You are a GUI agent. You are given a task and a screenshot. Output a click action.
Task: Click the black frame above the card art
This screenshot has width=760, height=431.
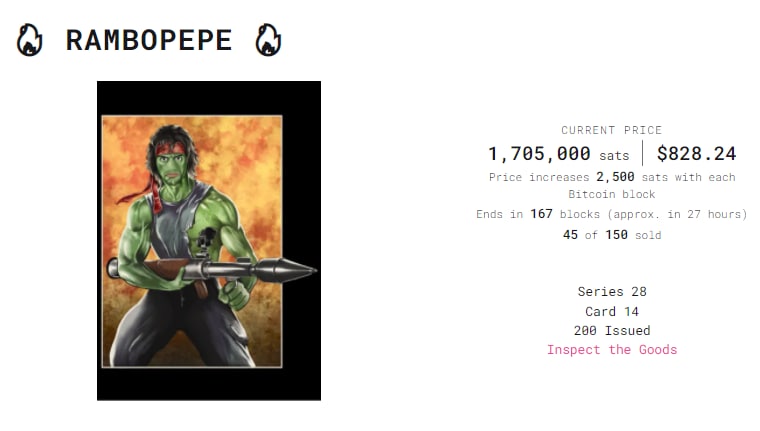(x=208, y=97)
